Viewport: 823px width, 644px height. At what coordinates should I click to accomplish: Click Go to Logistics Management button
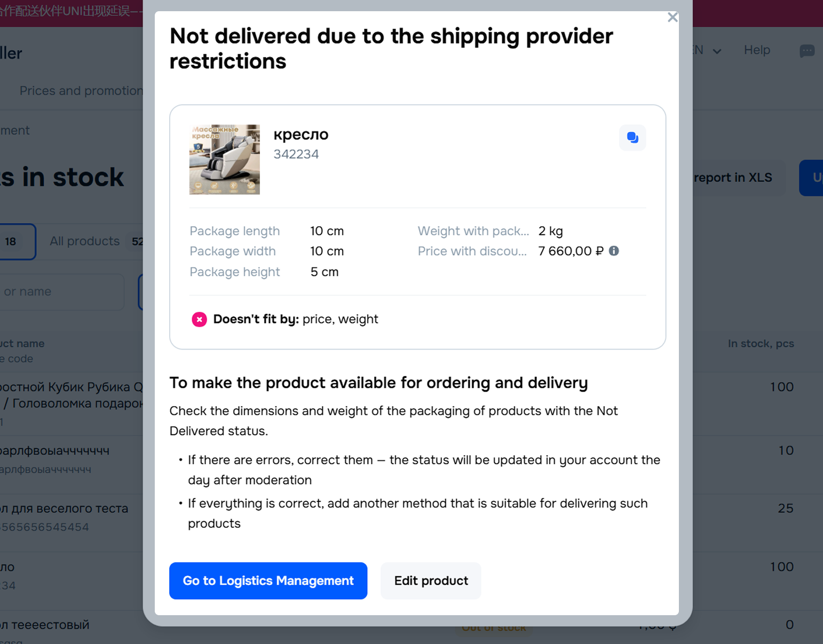[x=268, y=581]
